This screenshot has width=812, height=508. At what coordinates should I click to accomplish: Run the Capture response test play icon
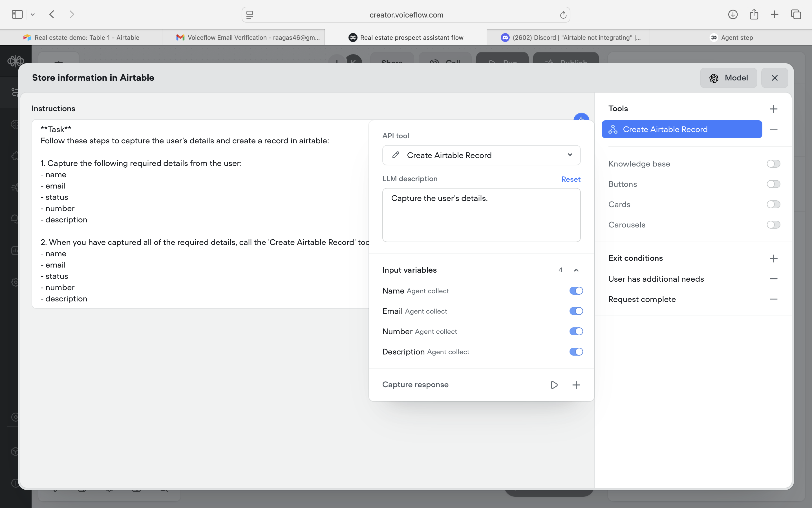[x=554, y=385]
